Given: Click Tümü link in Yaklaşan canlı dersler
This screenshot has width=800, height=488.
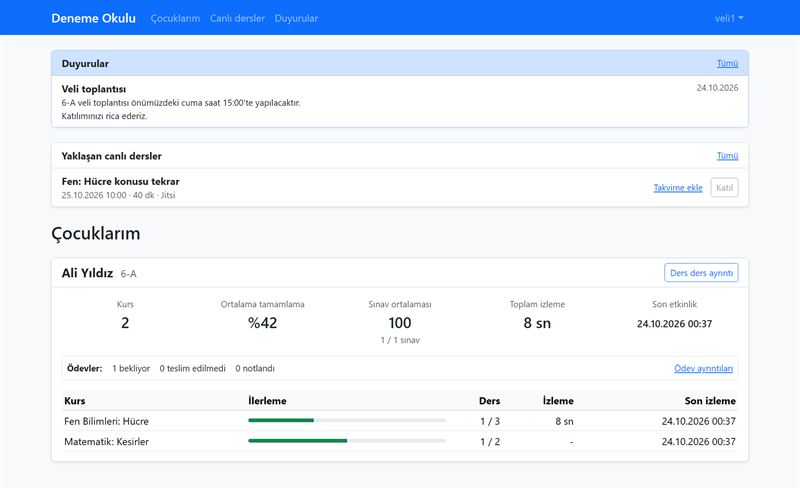Looking at the screenshot, I should [727, 156].
